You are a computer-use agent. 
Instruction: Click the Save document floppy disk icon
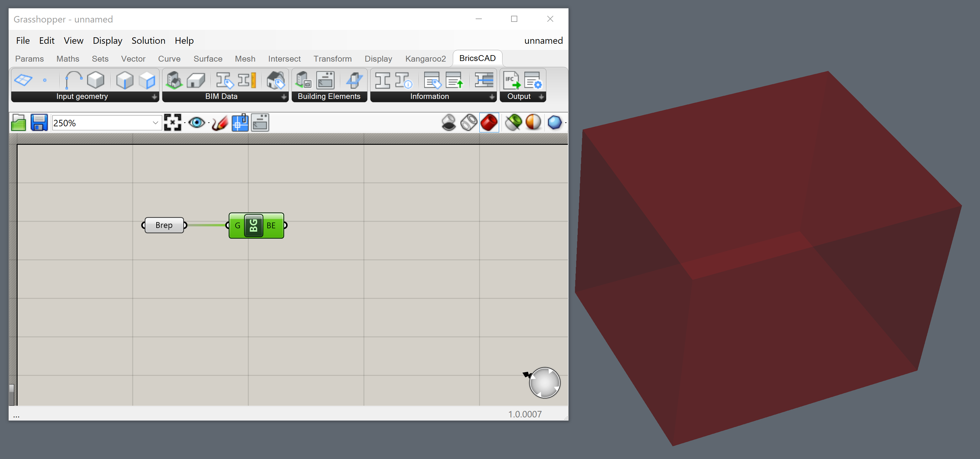click(39, 123)
